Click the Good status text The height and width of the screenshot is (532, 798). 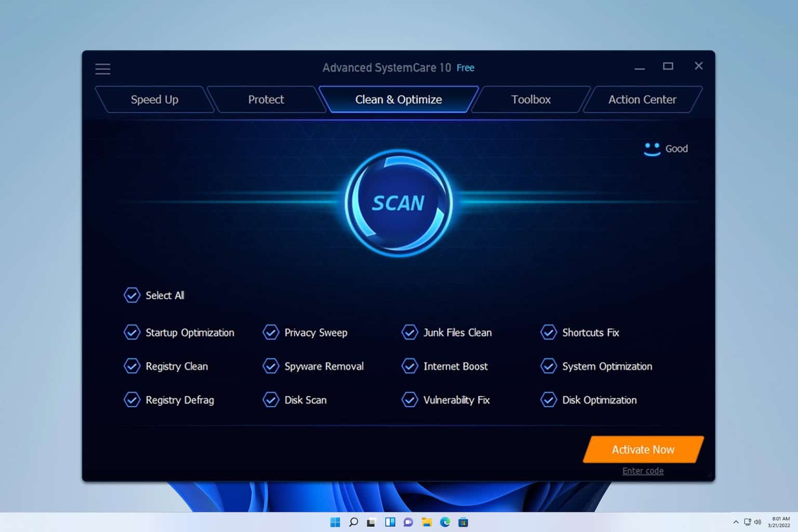coord(676,149)
